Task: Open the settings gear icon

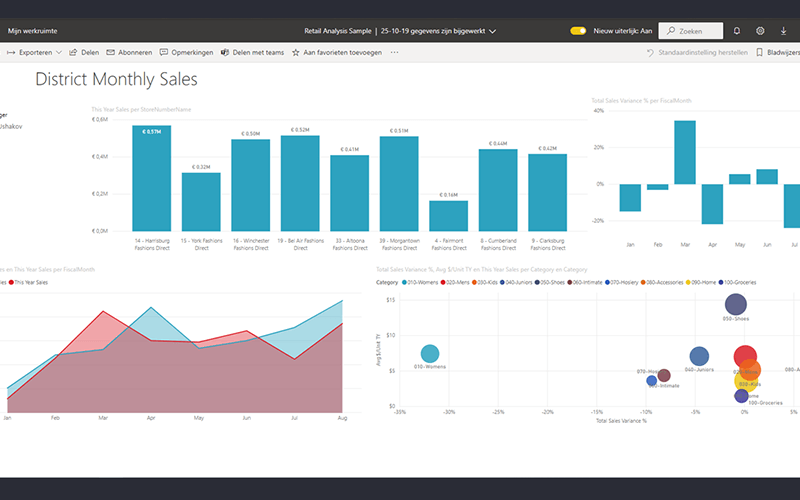Action: (x=760, y=31)
